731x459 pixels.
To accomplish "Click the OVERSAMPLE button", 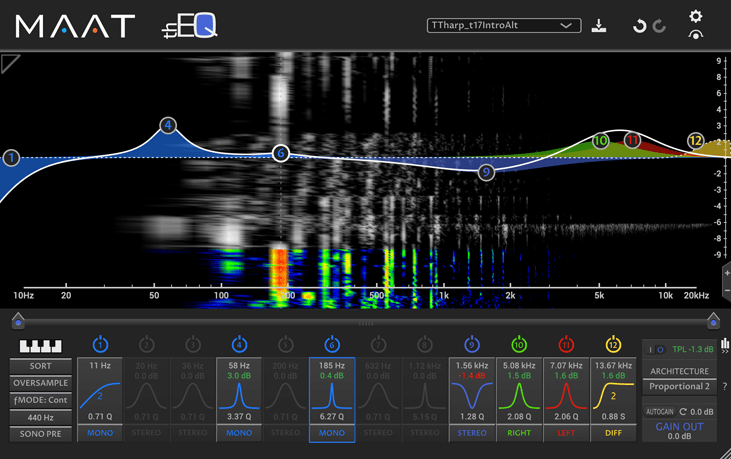I will tap(41, 383).
